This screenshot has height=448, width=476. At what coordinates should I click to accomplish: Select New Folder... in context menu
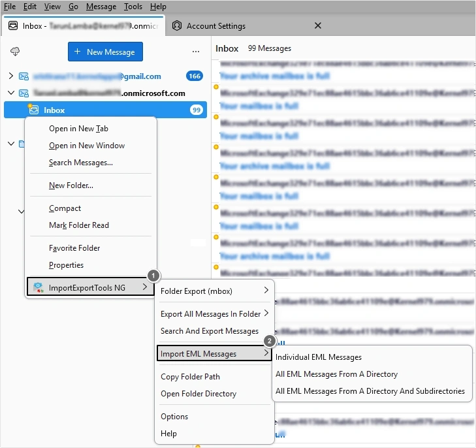91,185
